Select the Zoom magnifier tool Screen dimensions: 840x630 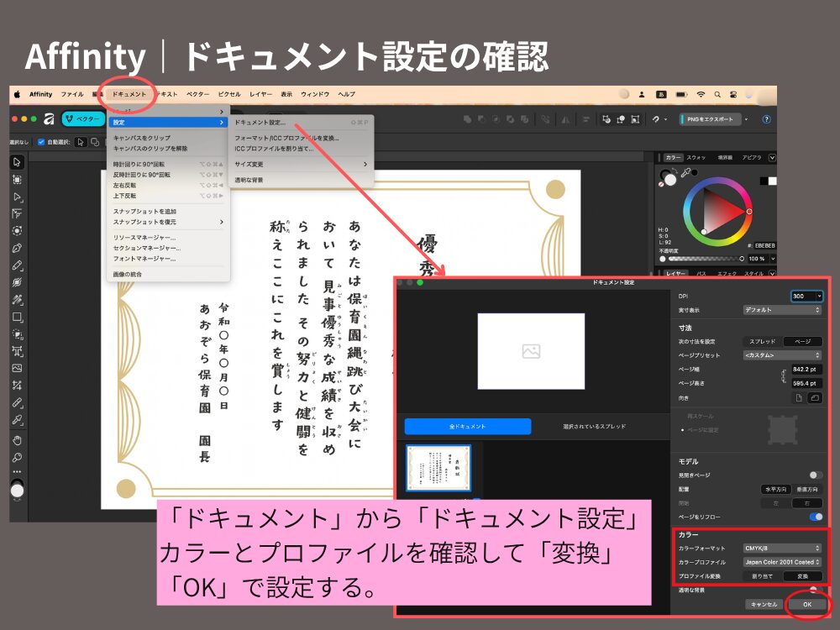coord(17,458)
